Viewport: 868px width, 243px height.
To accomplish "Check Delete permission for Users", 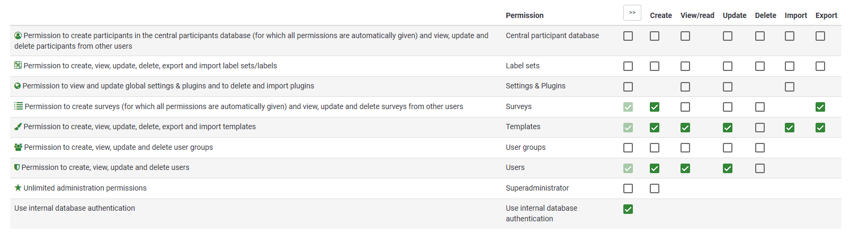I will pos(759,168).
